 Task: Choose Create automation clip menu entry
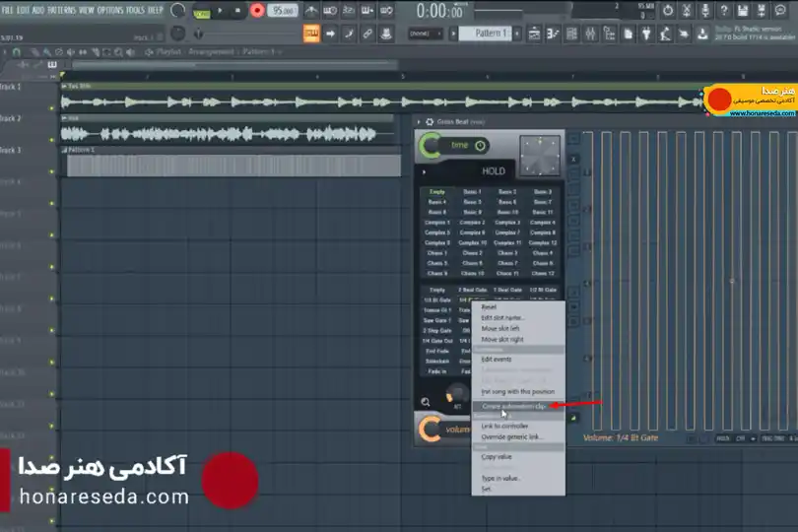pos(513,406)
